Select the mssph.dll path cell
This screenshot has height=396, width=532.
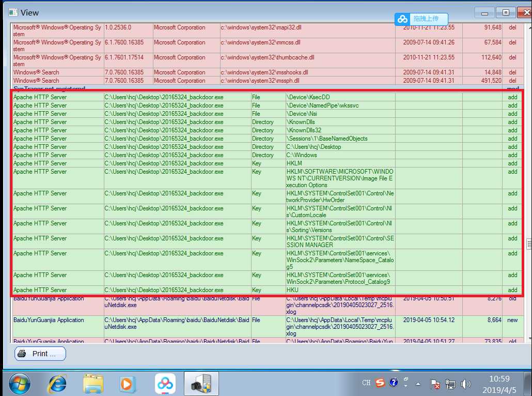click(x=307, y=81)
